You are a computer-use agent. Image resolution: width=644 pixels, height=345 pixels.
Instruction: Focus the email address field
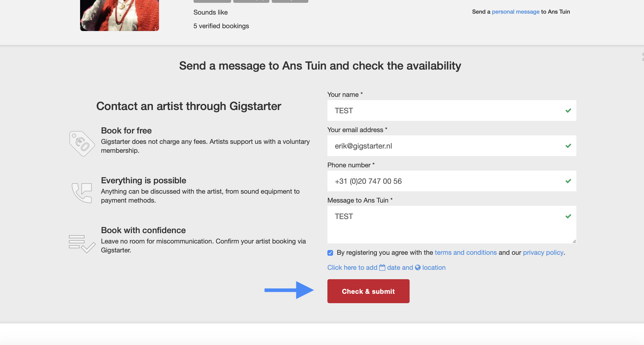point(451,146)
